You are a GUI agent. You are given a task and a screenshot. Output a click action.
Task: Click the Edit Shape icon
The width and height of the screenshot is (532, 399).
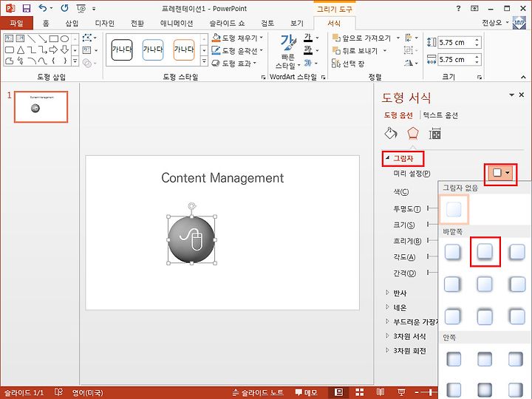(87, 38)
